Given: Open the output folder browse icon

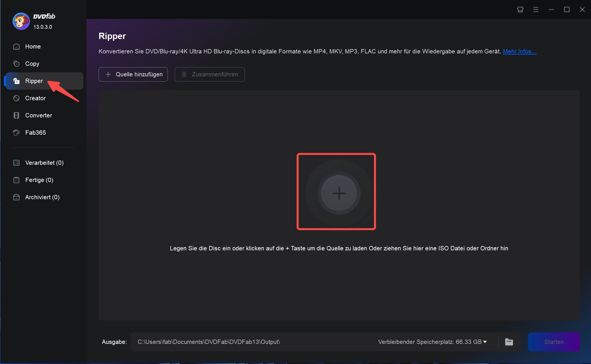Looking at the screenshot, I should 509,342.
